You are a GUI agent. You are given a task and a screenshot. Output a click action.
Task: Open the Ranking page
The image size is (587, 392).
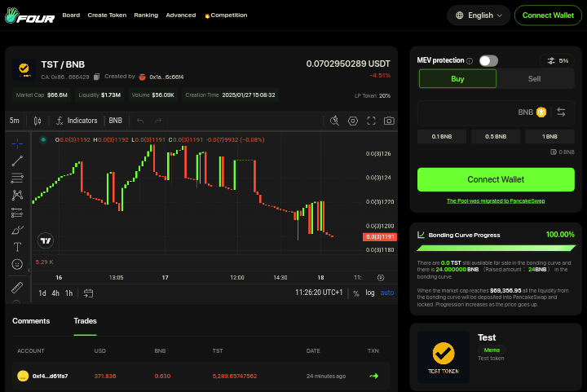(146, 15)
